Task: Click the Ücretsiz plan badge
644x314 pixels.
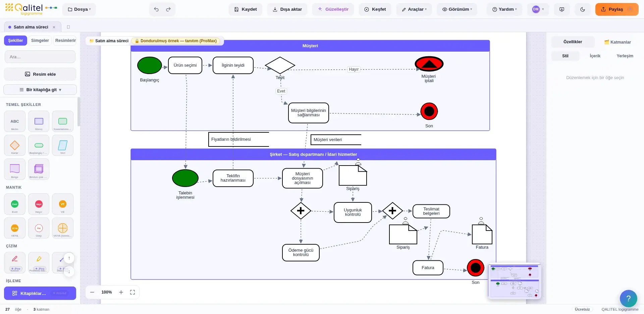Action: (582, 309)
